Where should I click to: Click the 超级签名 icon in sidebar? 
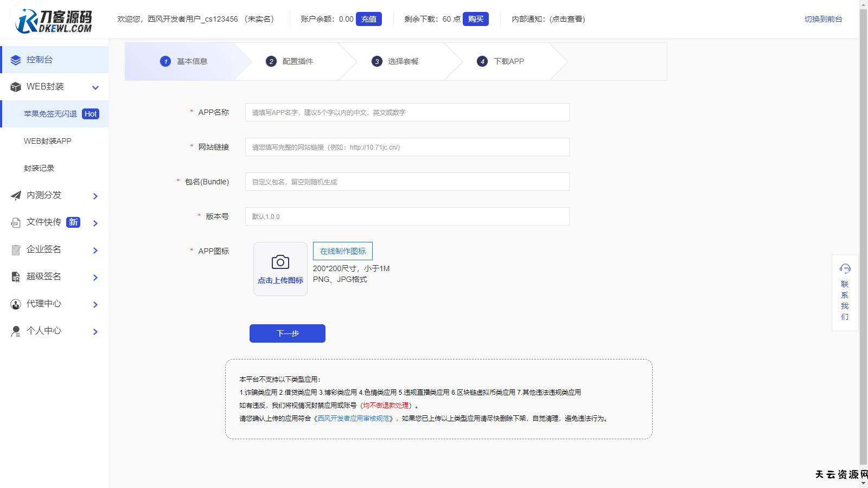(16, 277)
